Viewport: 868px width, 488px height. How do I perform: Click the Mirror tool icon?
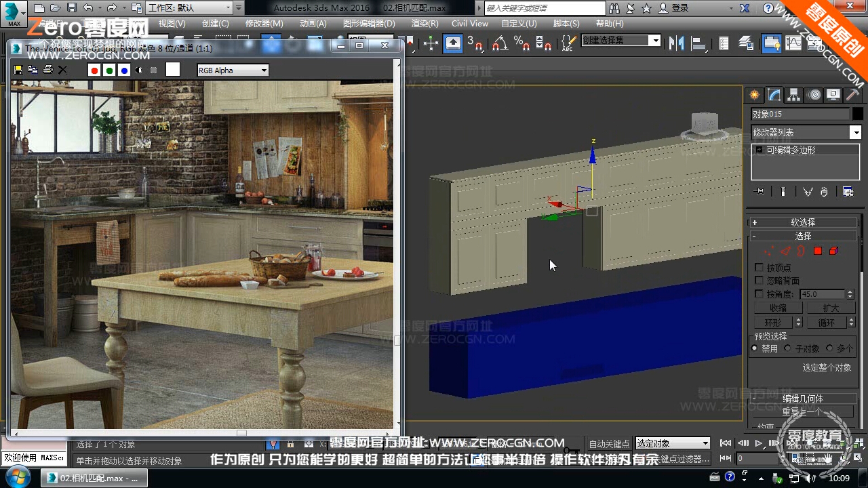[676, 43]
